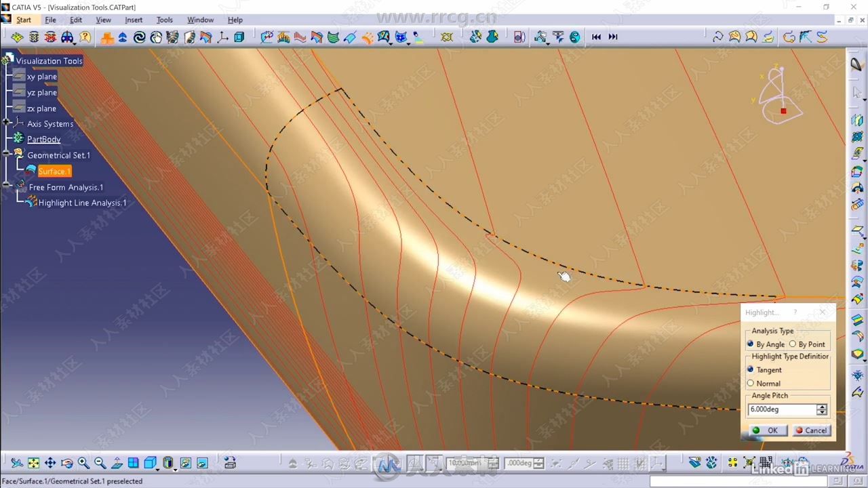Screen dimensions: 868x488
Task: Click the Connect Checker analysis icon
Action: coord(267,37)
